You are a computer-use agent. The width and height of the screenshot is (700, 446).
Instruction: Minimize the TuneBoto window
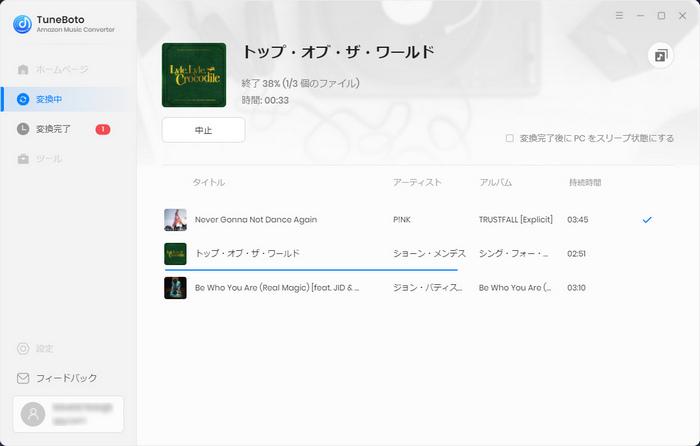(640, 16)
